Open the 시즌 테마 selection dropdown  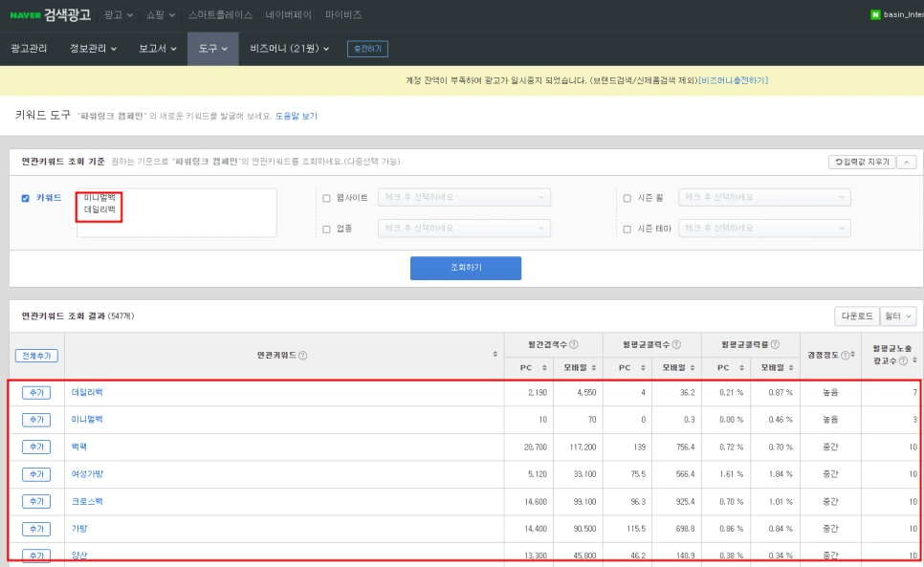point(764,228)
